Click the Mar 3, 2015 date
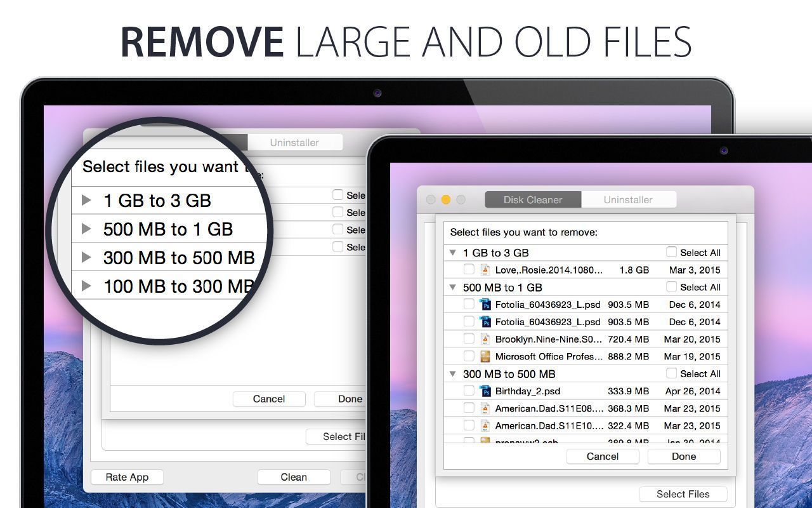 [x=695, y=270]
